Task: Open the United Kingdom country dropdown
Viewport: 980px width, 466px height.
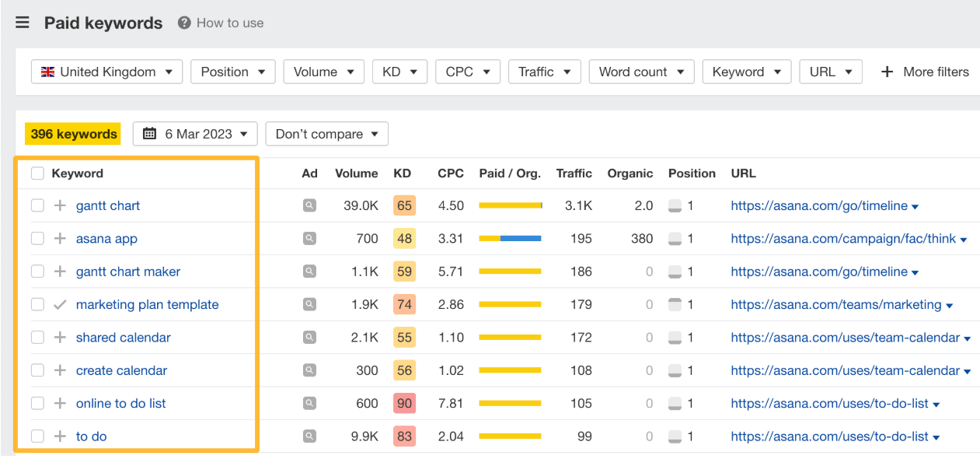Action: click(x=107, y=72)
